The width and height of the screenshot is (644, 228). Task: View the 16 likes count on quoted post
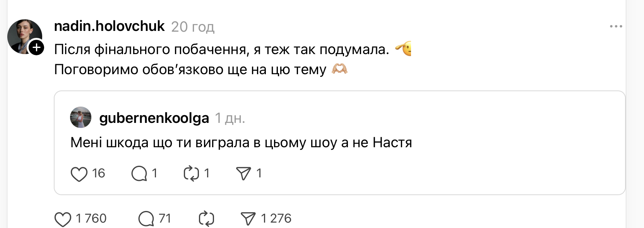[x=99, y=173]
